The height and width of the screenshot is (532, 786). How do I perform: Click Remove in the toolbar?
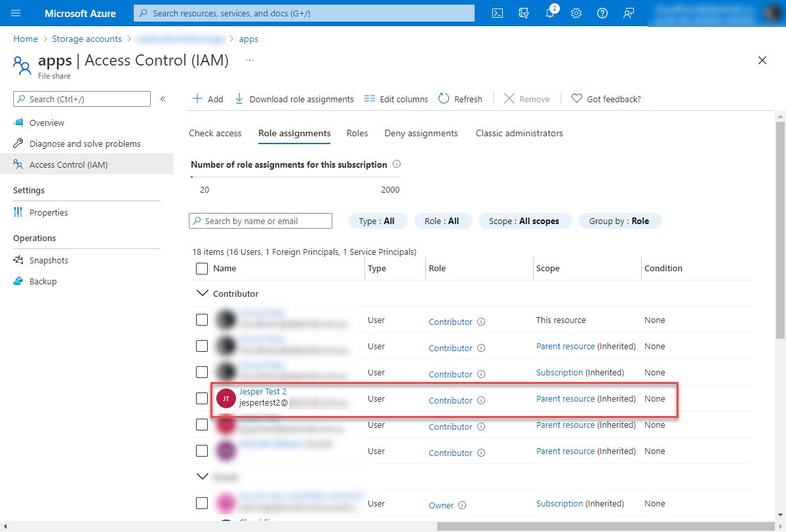click(x=527, y=99)
